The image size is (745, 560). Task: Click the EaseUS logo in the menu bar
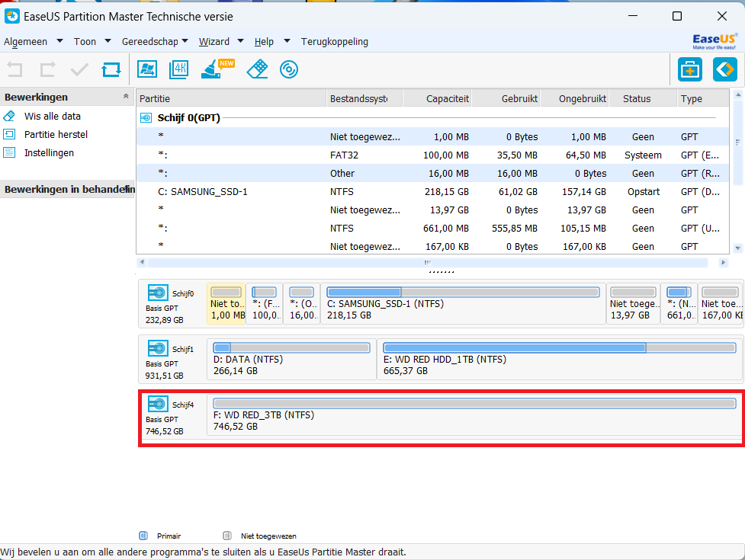click(x=714, y=41)
